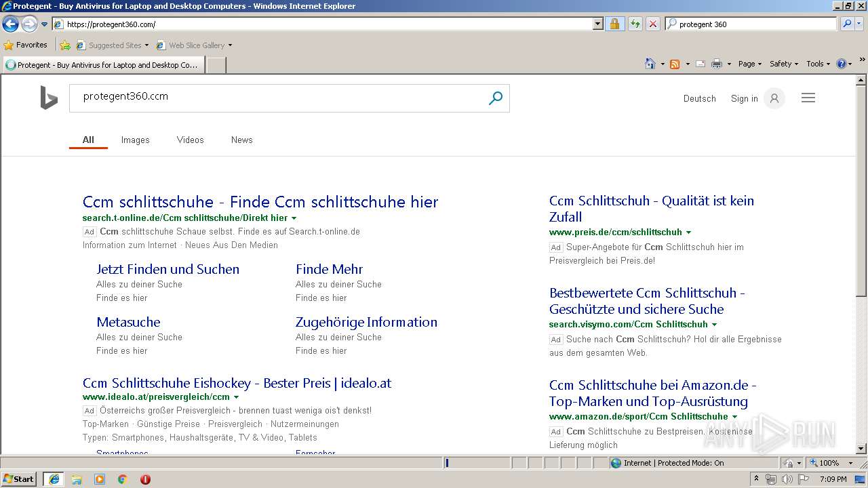Open the Page menu
868x488 pixels.
pyautogui.click(x=750, y=64)
